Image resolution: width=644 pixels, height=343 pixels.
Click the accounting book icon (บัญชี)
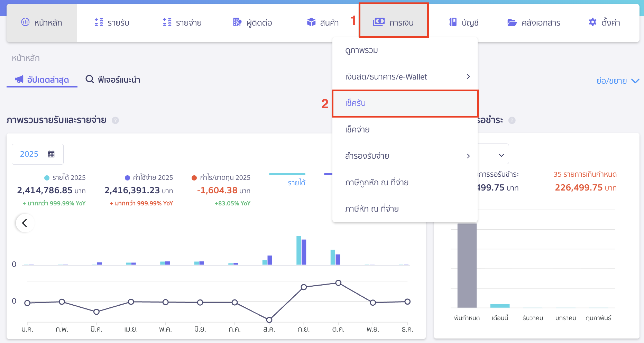point(453,22)
